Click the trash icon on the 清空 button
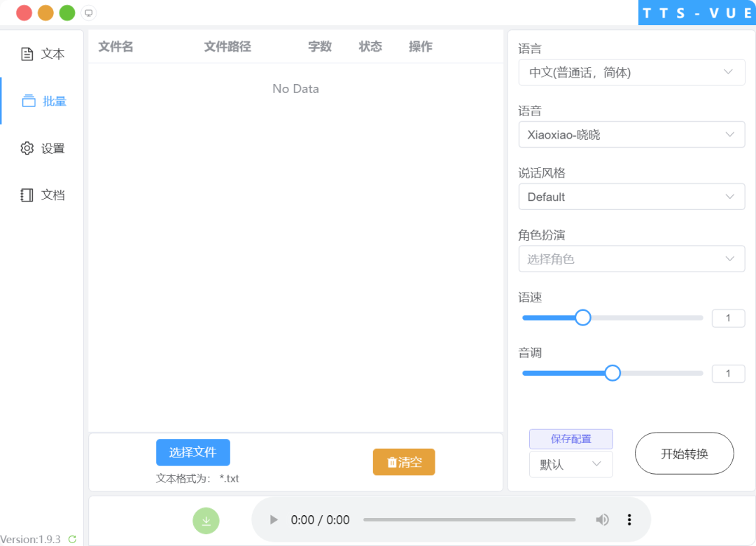756x546 pixels. pos(393,462)
